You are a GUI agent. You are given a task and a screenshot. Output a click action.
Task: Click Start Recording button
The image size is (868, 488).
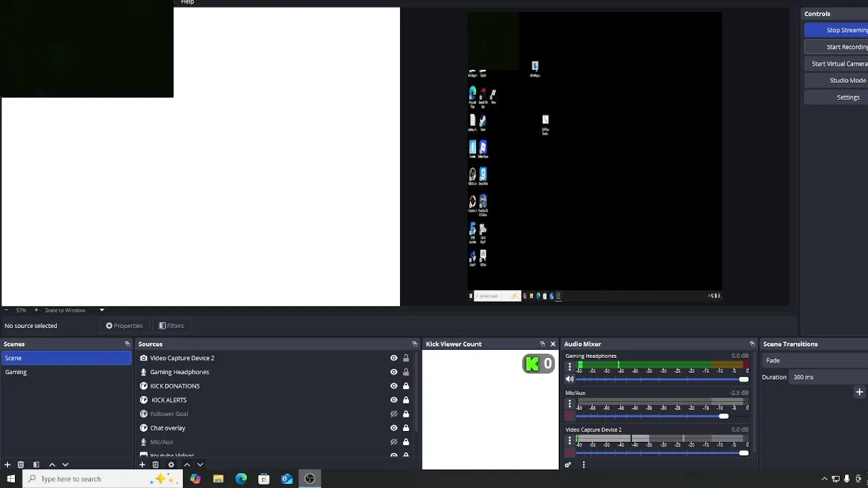836,47
